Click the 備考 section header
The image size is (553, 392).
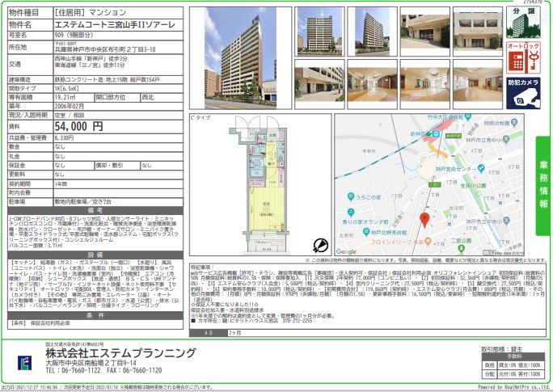point(95,211)
